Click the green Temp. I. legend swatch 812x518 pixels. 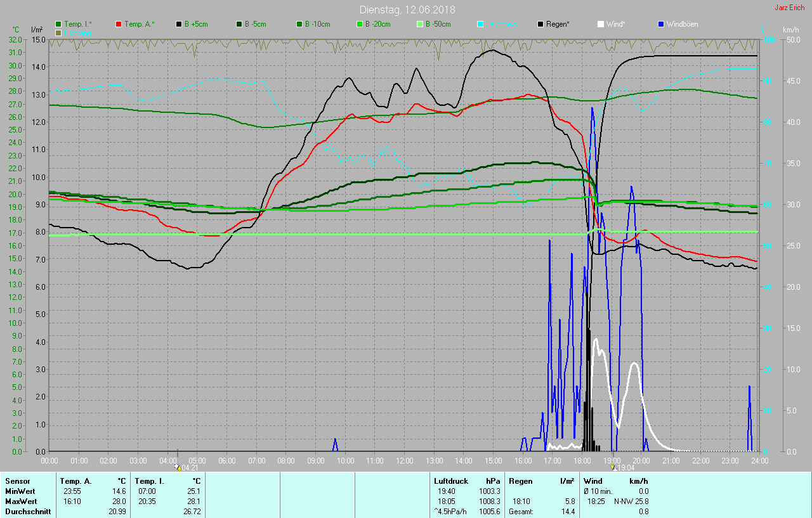point(58,24)
